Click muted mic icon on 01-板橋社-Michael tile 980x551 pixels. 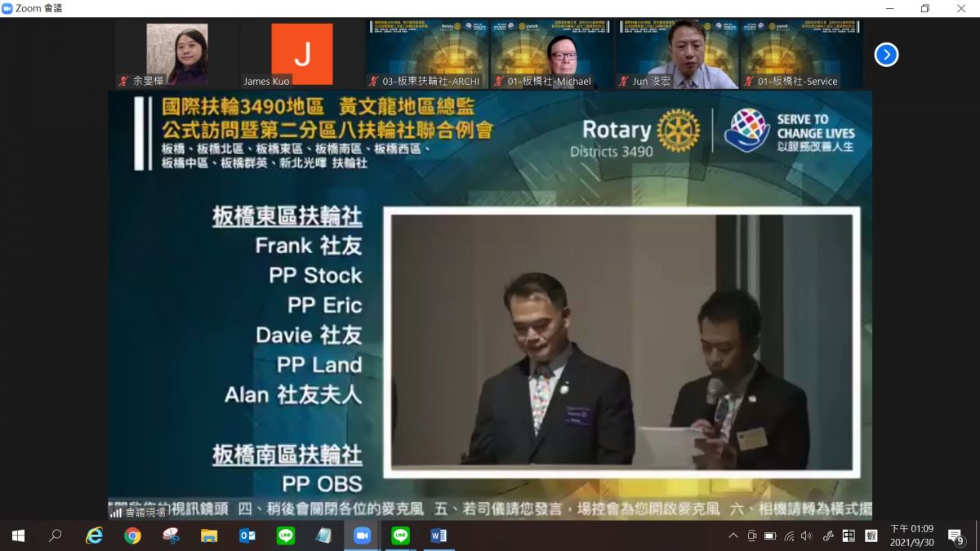[x=498, y=81]
